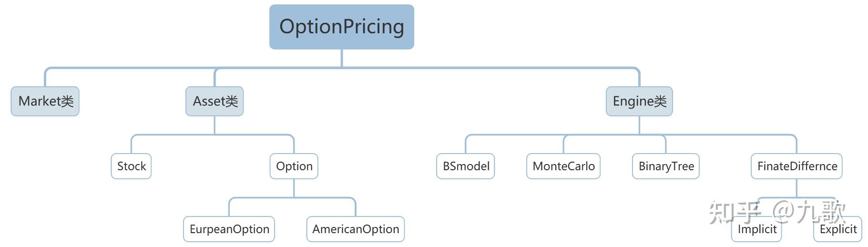Click the branch line beneath Asset类
The width and height of the screenshot is (868, 247).
[214, 125]
